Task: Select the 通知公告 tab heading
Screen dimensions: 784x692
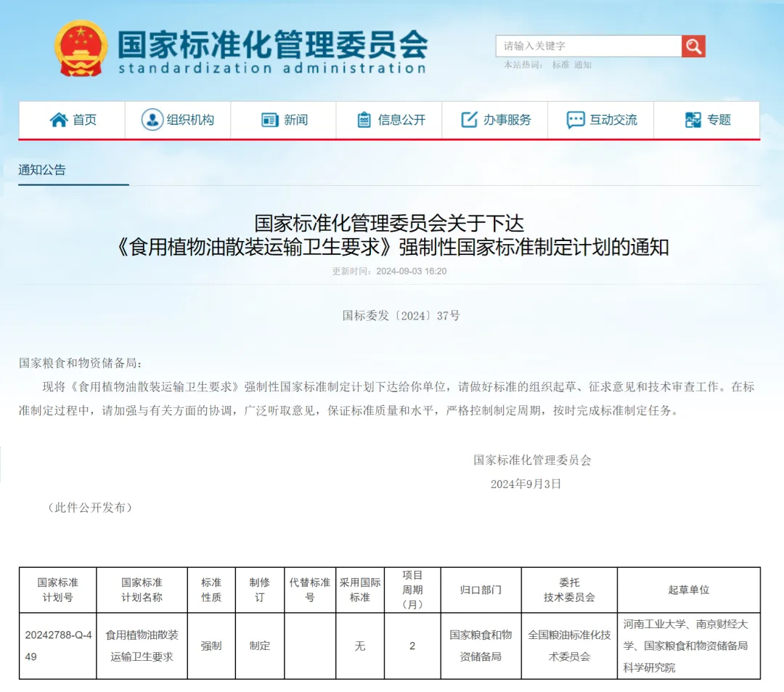Action: click(42, 170)
